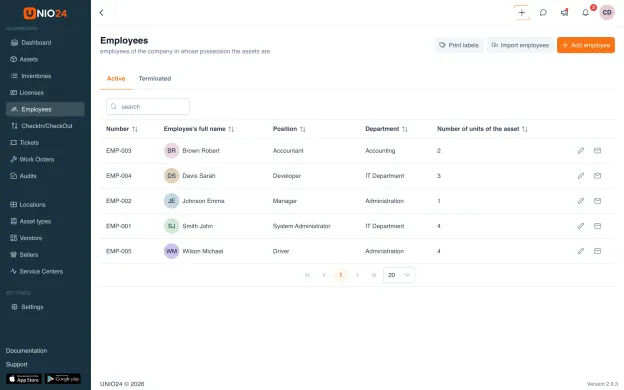
Task: Sort by Employee's full name column
Action: tap(199, 129)
